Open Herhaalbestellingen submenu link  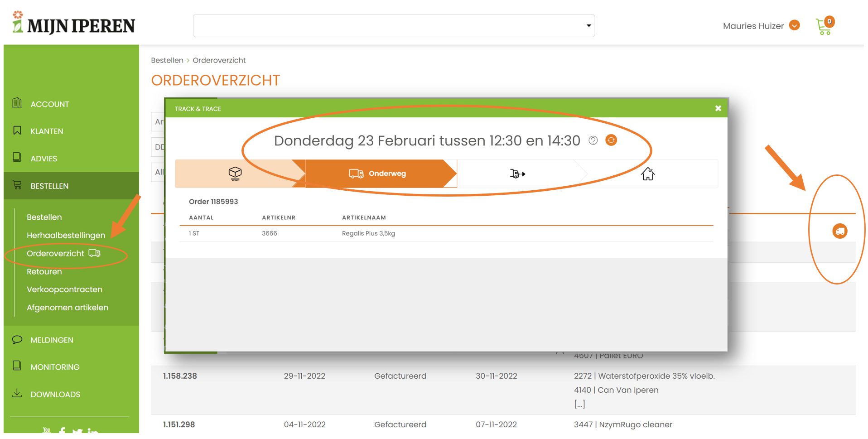point(66,235)
